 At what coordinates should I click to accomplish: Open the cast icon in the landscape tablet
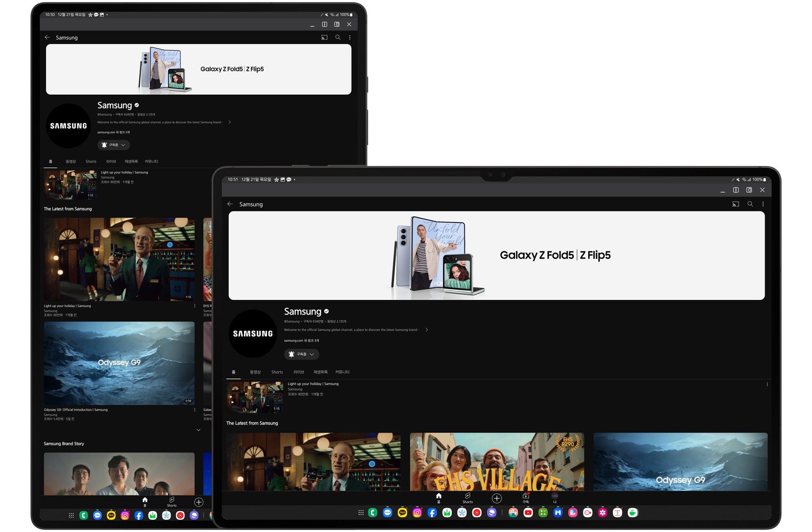(735, 204)
